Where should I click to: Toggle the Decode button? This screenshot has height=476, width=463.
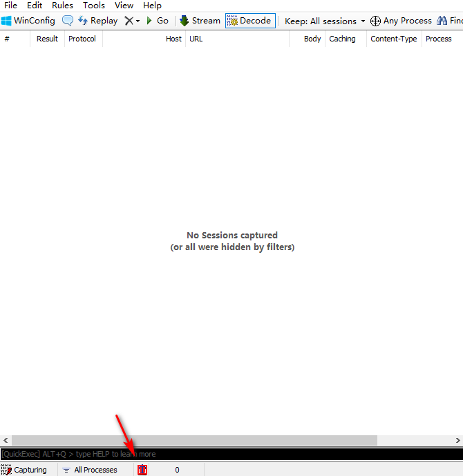(x=250, y=21)
